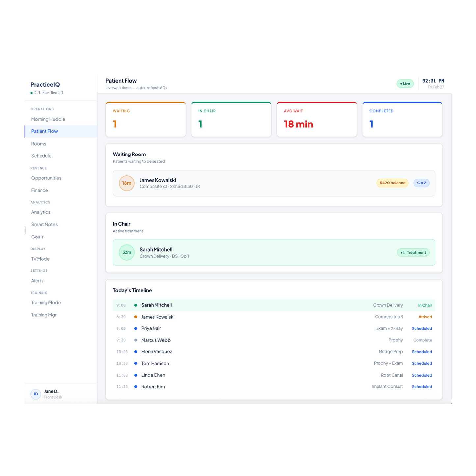476x476 pixels.
Task: Click the Root Canal procedure label
Action: pyautogui.click(x=392, y=375)
